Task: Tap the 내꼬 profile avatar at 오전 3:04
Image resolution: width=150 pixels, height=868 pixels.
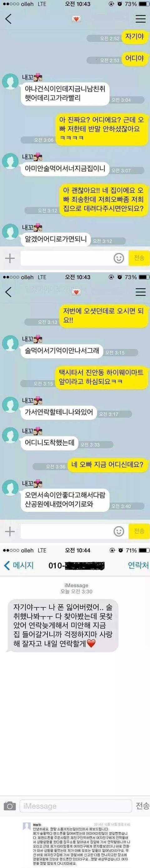Action: pos(10,82)
